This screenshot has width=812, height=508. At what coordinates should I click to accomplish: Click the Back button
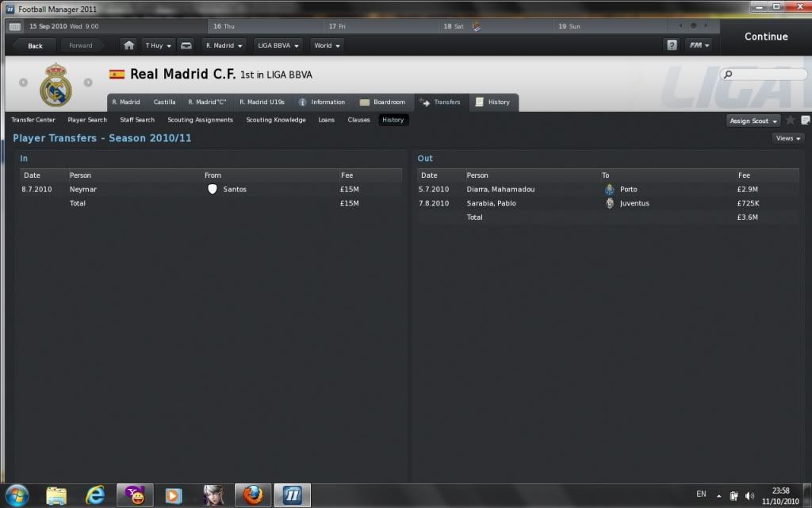pos(35,45)
